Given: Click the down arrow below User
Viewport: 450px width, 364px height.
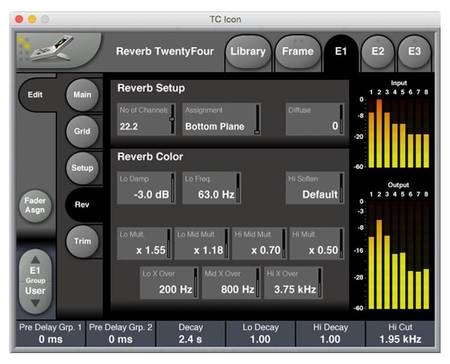Looking at the screenshot, I should [35, 303].
